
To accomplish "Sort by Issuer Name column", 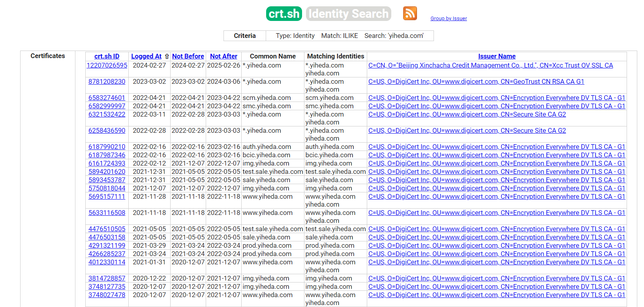I will click(497, 57).
